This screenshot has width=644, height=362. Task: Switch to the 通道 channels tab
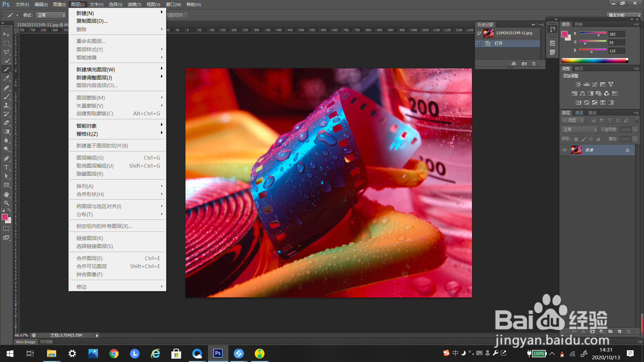[x=579, y=113]
